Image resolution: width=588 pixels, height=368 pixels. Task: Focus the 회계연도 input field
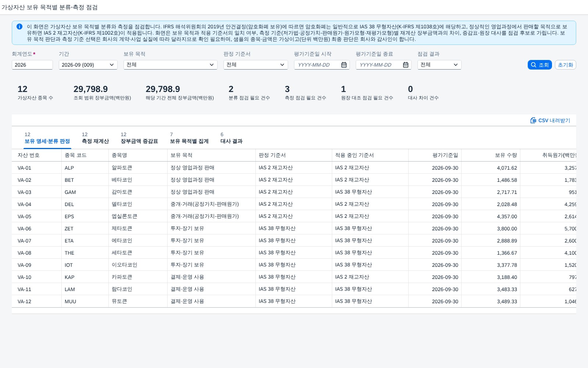coord(32,65)
